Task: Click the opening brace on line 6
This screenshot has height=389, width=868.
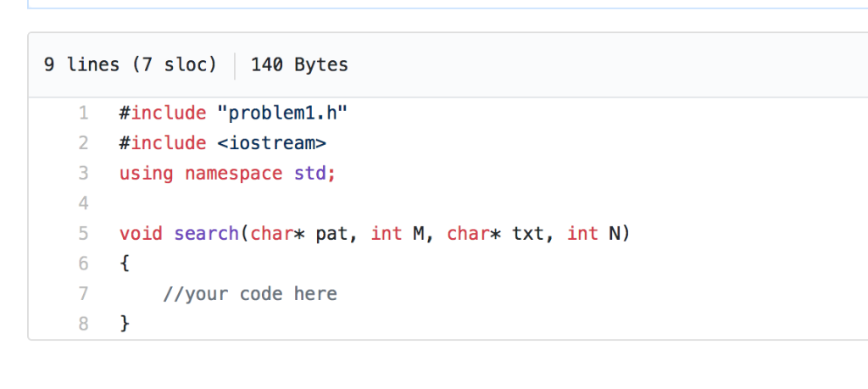Action: [125, 264]
